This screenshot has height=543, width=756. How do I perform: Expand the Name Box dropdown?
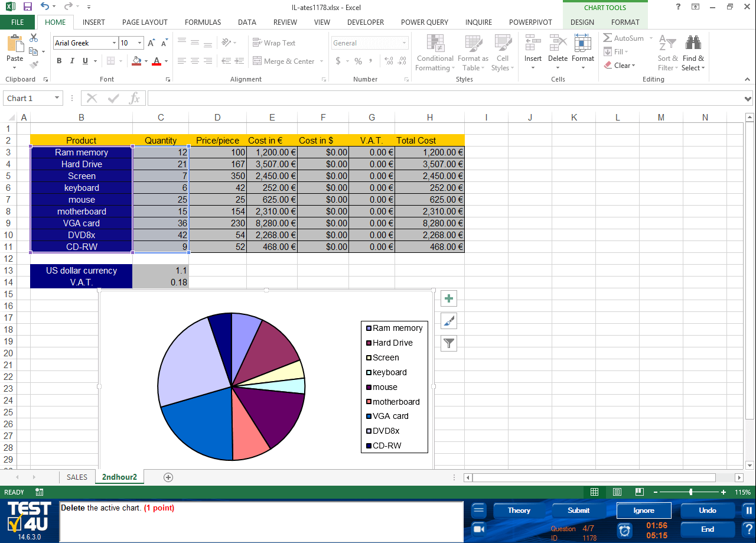tap(57, 99)
